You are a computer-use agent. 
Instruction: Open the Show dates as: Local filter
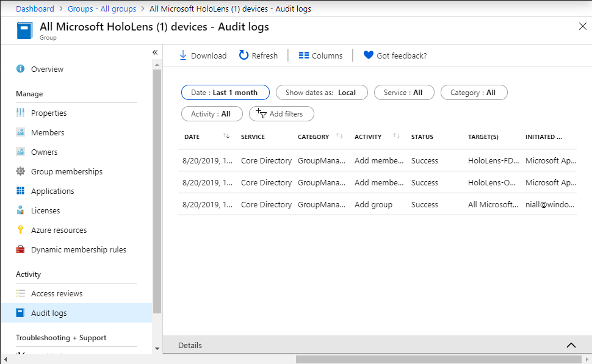coord(322,93)
